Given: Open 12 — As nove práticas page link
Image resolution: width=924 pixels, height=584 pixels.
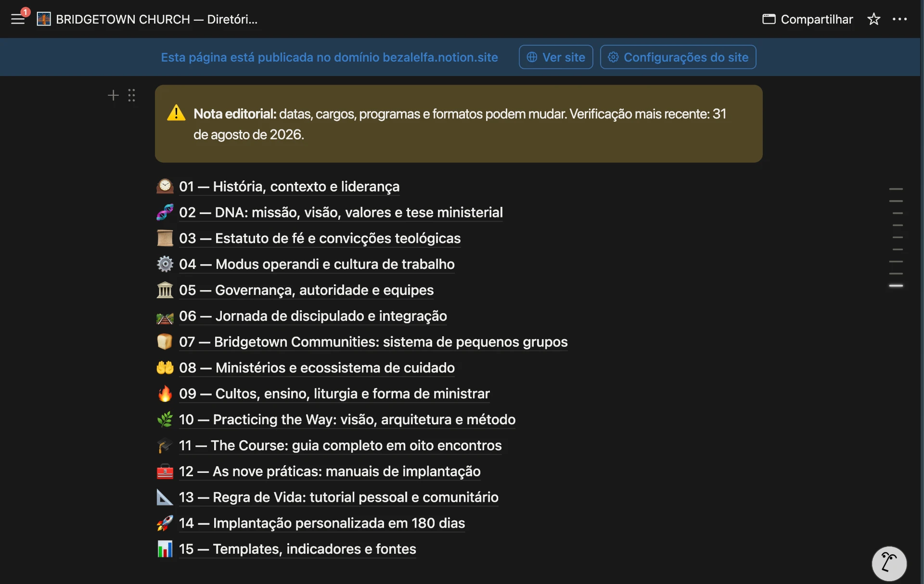Looking at the screenshot, I should (330, 471).
